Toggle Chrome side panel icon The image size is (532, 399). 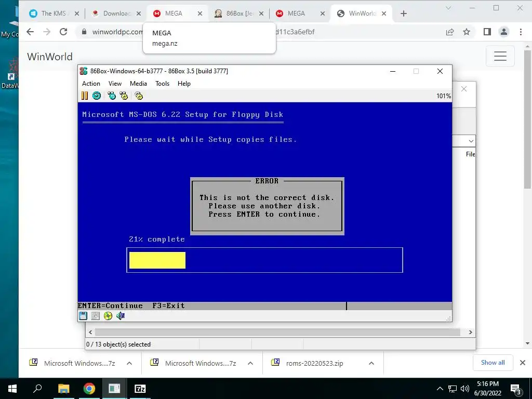[x=487, y=32]
